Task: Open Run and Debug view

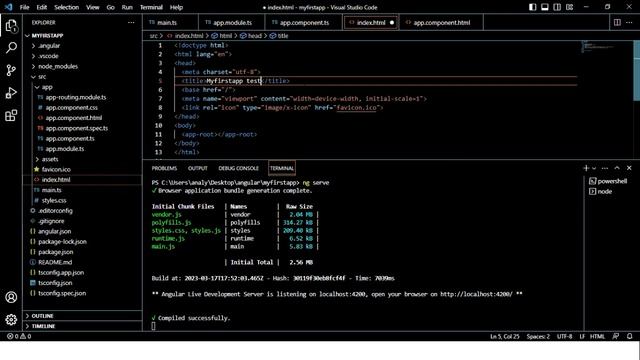Action: (x=11, y=93)
